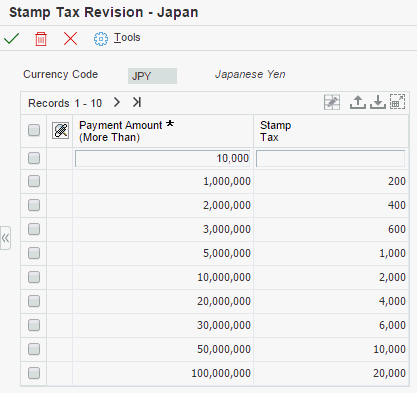
Task: Select the 1,000,000 payment amount cell
Action: pos(163,181)
